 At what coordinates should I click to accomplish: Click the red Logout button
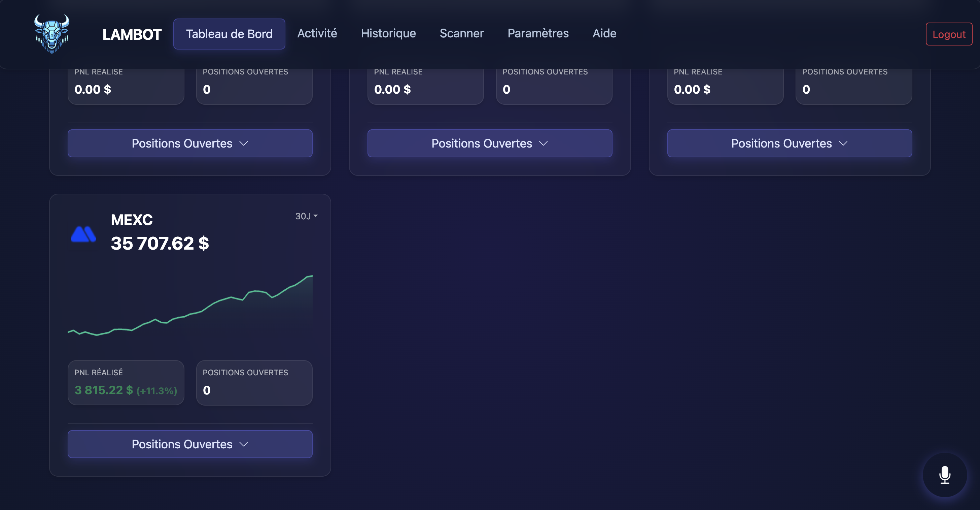point(949,34)
